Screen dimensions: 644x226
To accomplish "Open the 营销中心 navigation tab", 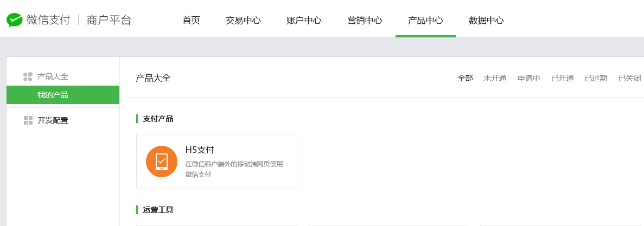I will (x=365, y=21).
